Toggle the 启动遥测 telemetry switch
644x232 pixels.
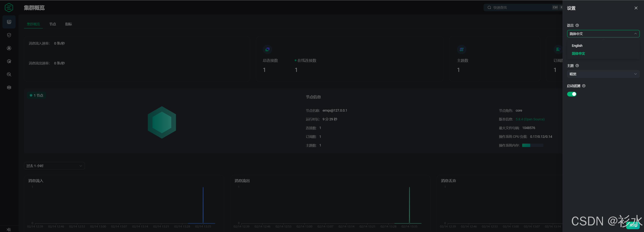tap(571, 94)
